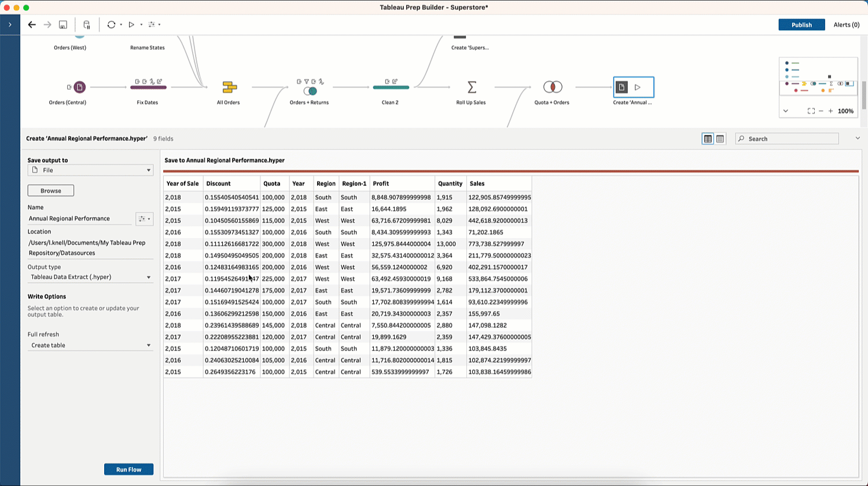Click the toolbar sliders options icon

click(152, 24)
